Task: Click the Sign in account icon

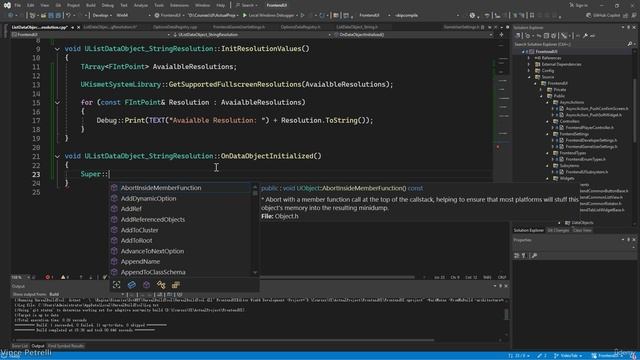Action: click(571, 5)
